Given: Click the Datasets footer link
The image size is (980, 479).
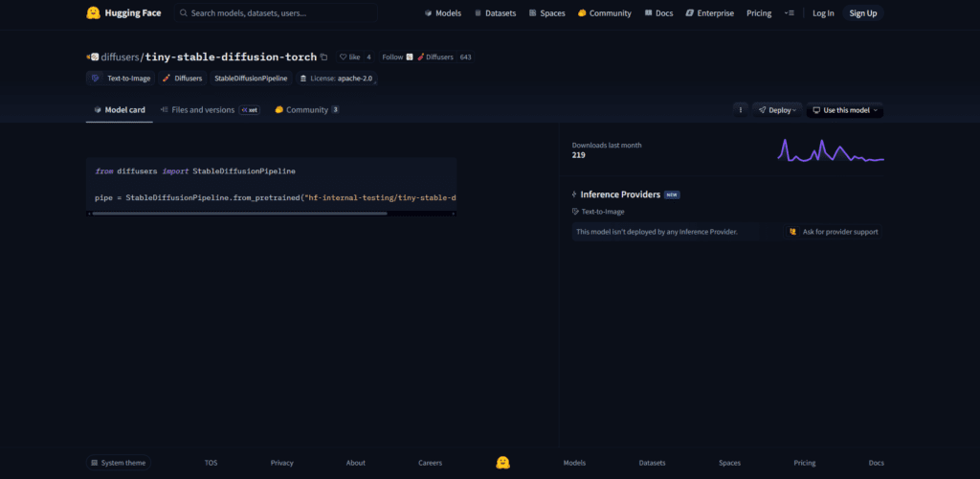Looking at the screenshot, I should coord(652,463).
